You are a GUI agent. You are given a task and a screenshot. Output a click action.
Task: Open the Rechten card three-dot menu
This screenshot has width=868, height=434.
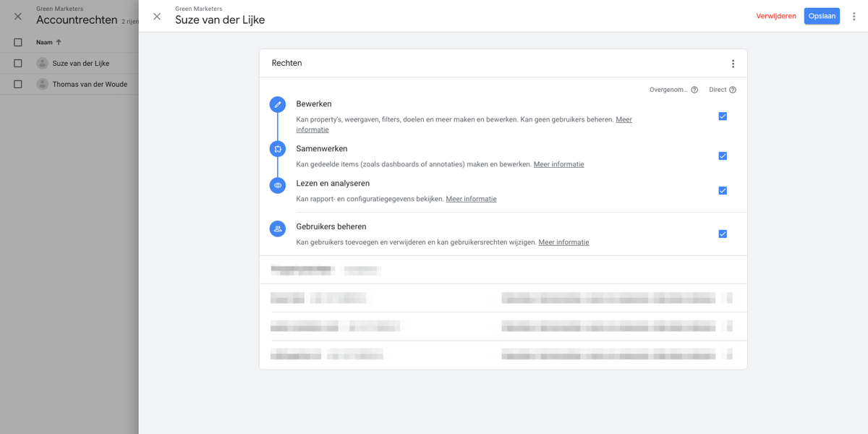click(733, 64)
